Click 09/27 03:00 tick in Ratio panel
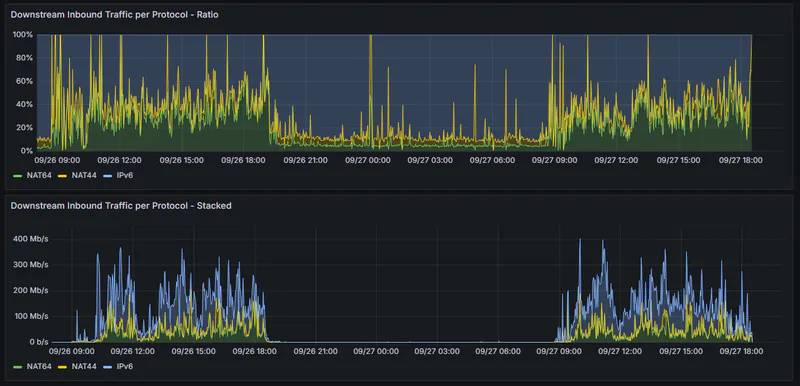The image size is (800, 386). [x=430, y=160]
